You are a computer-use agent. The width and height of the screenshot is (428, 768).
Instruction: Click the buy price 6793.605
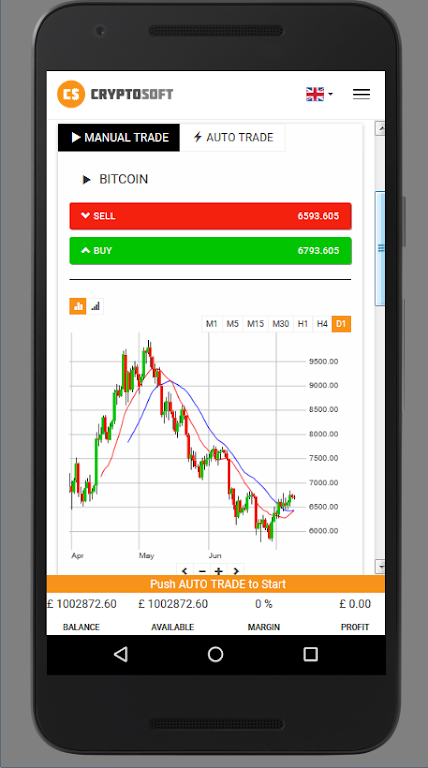coord(318,251)
